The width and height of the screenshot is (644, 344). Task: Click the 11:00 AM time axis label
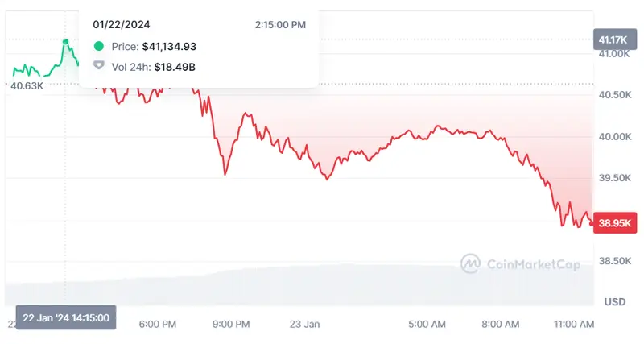click(x=576, y=324)
